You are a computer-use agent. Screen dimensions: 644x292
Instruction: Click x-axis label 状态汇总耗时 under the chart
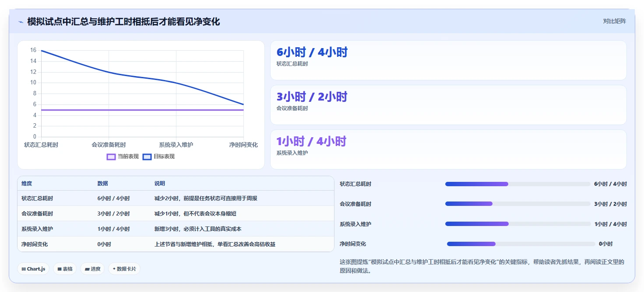[41, 145]
